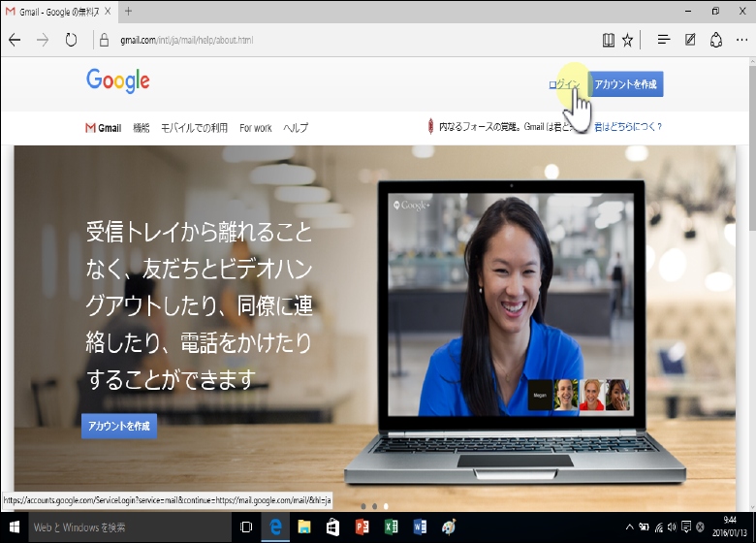Click the Edge icon in taskbar
The height and width of the screenshot is (543, 756).
[x=275, y=527]
